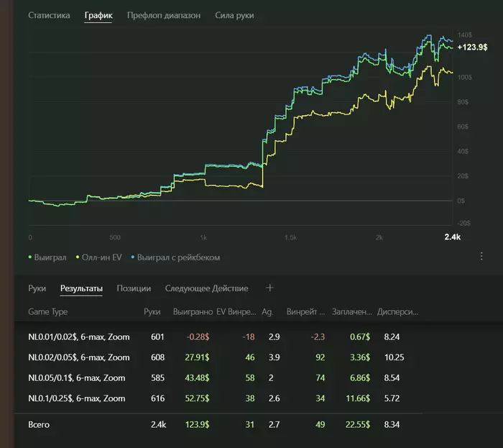Open the Префлоп диапазон tab
The width and height of the screenshot is (503, 448).
tap(164, 15)
